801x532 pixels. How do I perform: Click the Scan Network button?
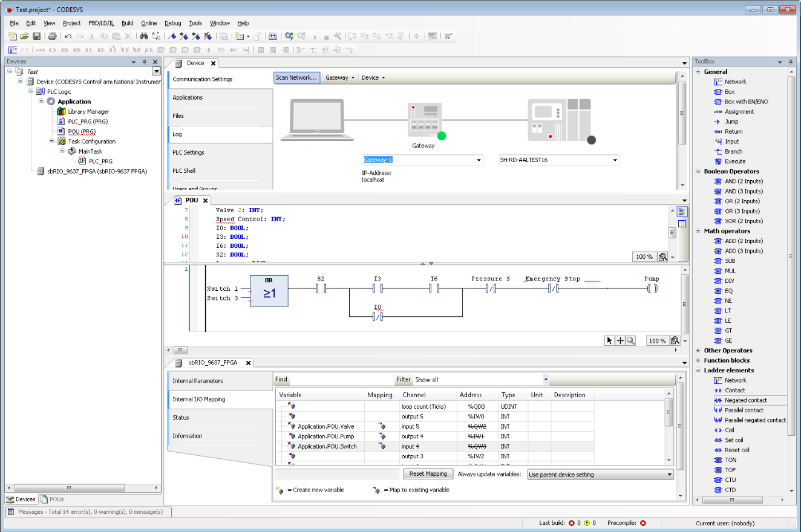point(296,77)
